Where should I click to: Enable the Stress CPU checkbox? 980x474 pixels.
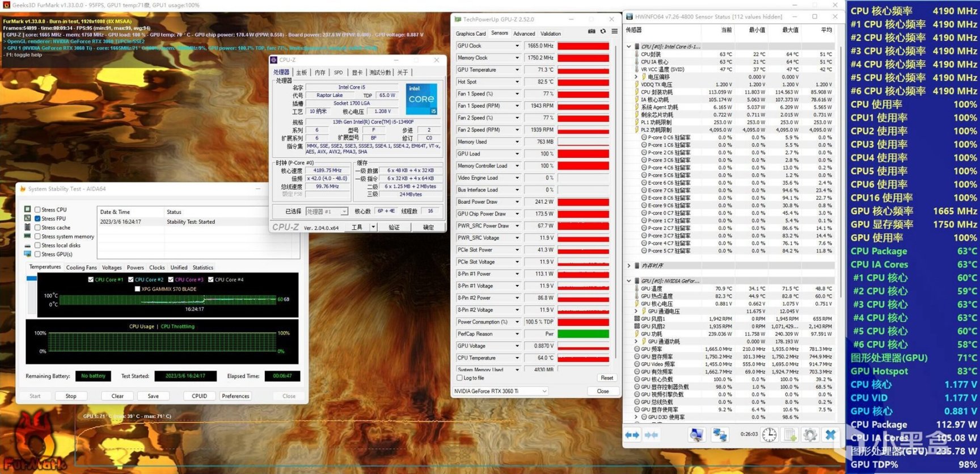point(37,209)
